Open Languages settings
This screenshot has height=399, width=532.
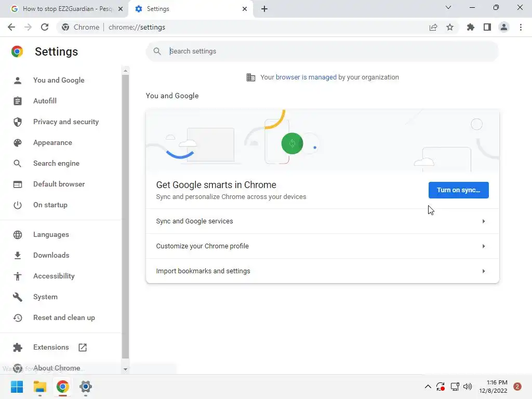click(51, 234)
